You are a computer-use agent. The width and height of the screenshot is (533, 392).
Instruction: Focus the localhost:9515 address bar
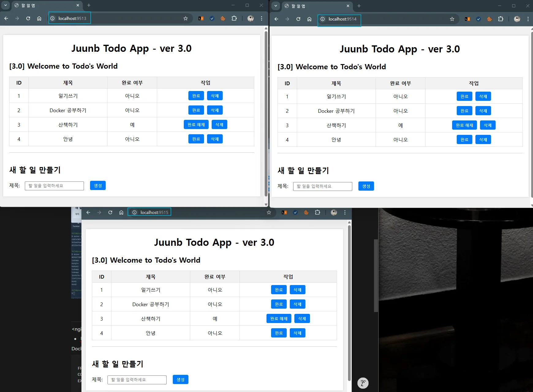coord(202,212)
